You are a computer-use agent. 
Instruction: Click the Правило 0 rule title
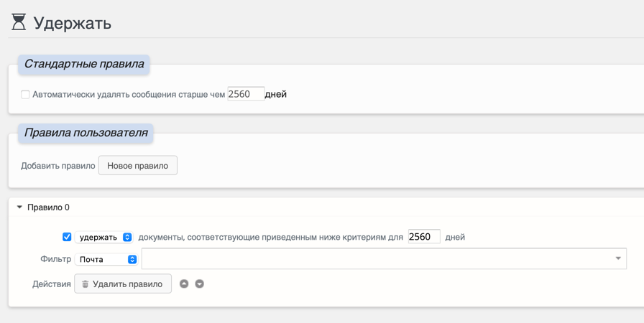coord(48,207)
